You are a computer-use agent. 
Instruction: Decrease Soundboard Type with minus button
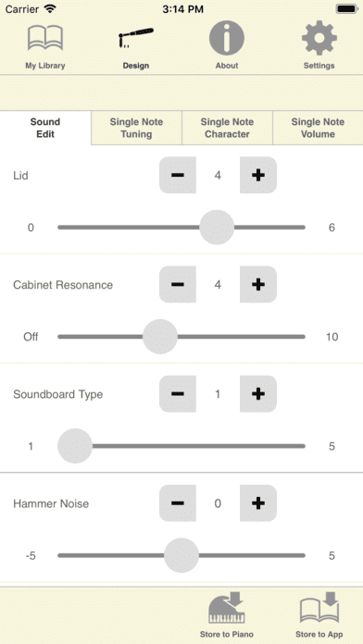point(178,394)
